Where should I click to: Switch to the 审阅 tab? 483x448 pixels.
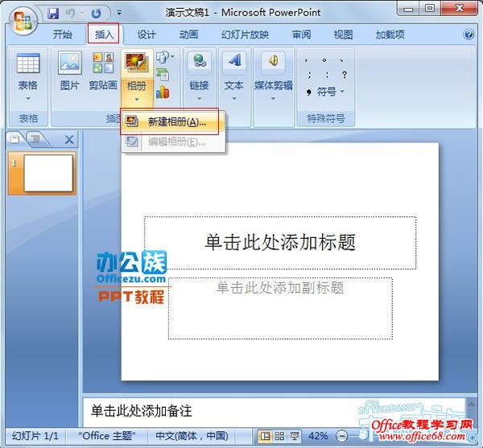(x=301, y=34)
